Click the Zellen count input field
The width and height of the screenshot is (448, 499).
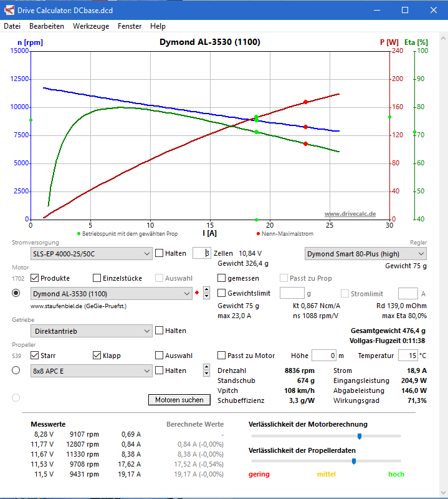tap(202, 253)
